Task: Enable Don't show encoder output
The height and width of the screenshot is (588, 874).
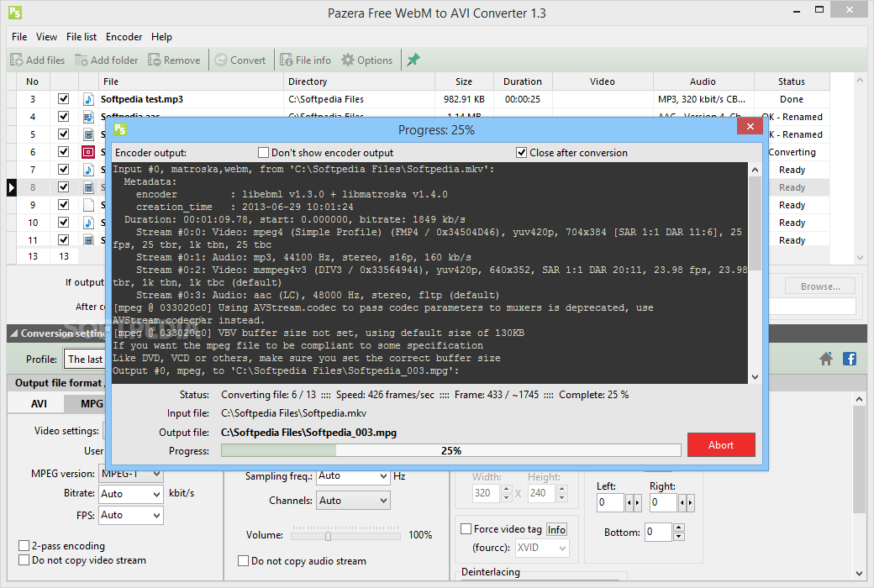Action: point(264,153)
